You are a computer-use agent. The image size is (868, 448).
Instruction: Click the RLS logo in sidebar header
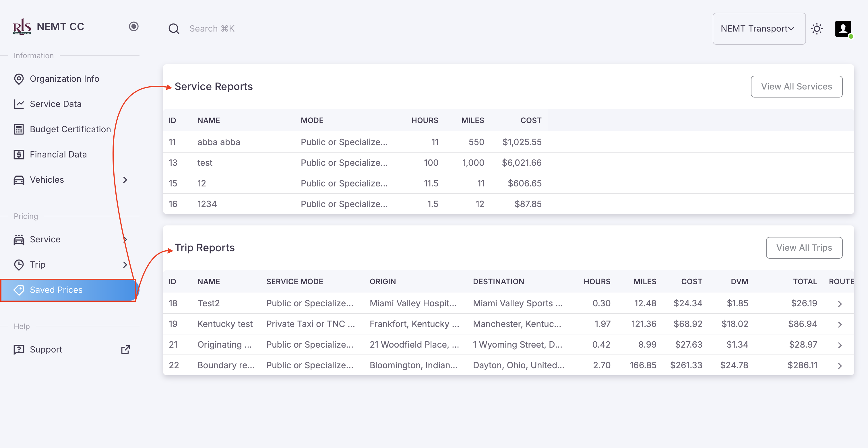22,27
